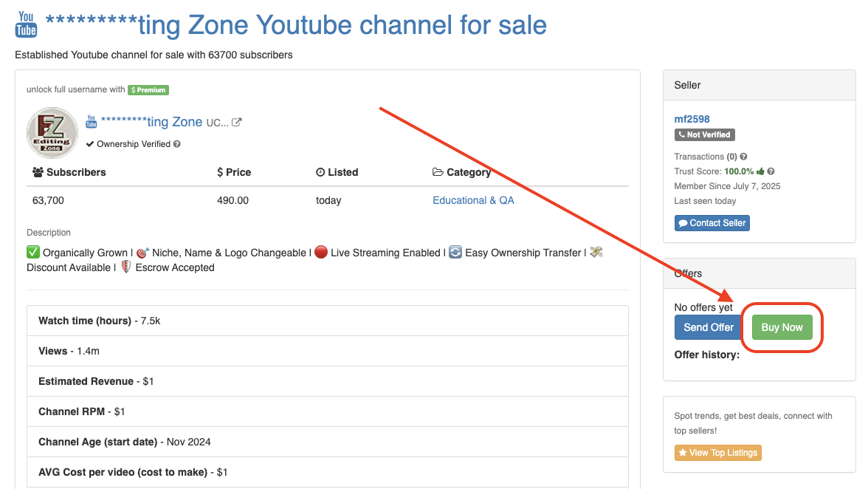Open the Educational & QA category

(x=473, y=200)
